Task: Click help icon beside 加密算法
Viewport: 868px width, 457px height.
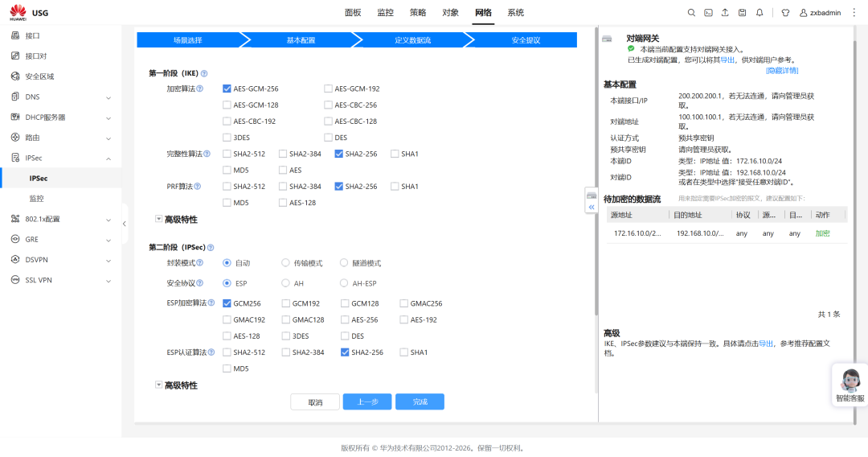Action: (x=200, y=89)
